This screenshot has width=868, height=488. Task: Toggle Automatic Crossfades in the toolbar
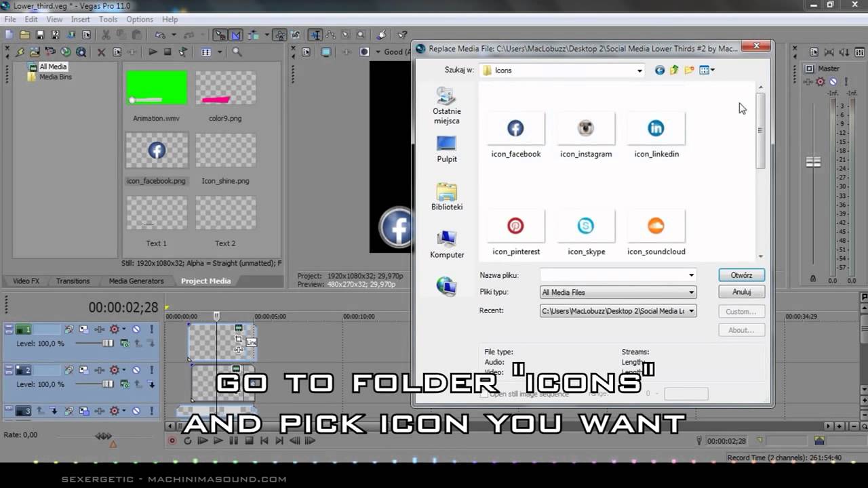[236, 35]
